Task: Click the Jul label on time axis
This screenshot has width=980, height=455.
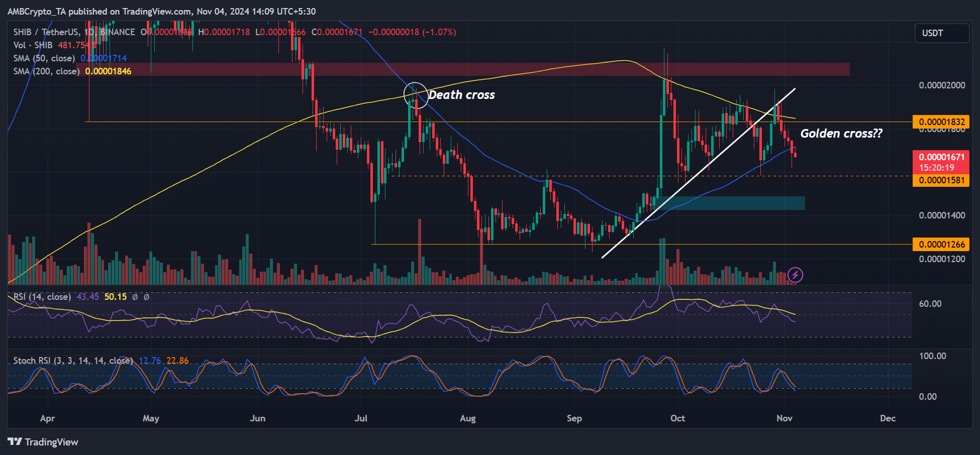Action: pyautogui.click(x=361, y=418)
